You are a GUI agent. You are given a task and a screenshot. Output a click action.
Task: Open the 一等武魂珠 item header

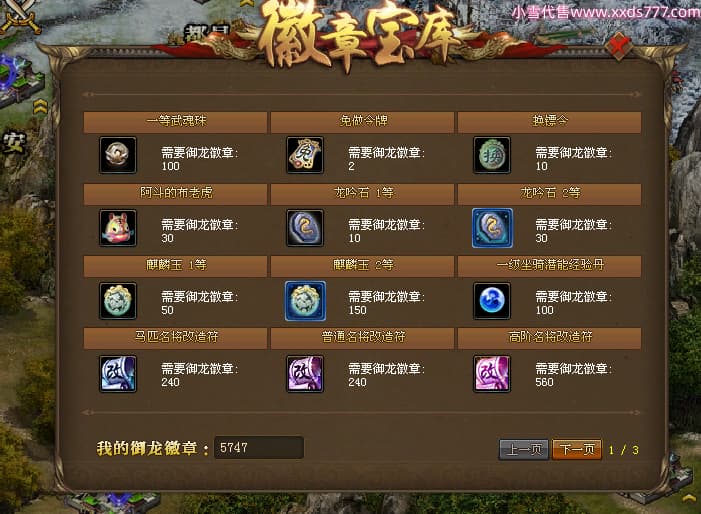pos(175,122)
